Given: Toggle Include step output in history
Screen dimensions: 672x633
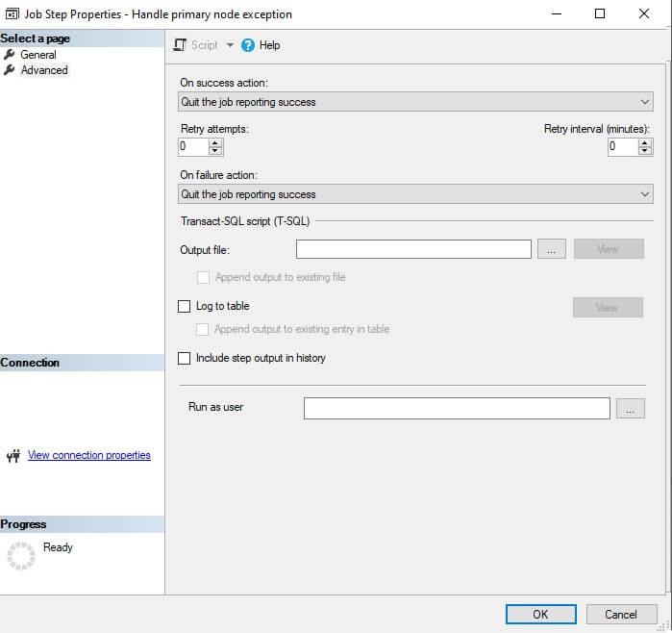Looking at the screenshot, I should coord(185,358).
